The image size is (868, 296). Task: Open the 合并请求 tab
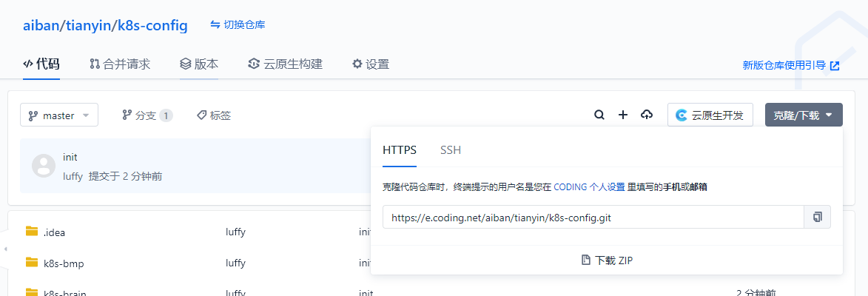(120, 64)
